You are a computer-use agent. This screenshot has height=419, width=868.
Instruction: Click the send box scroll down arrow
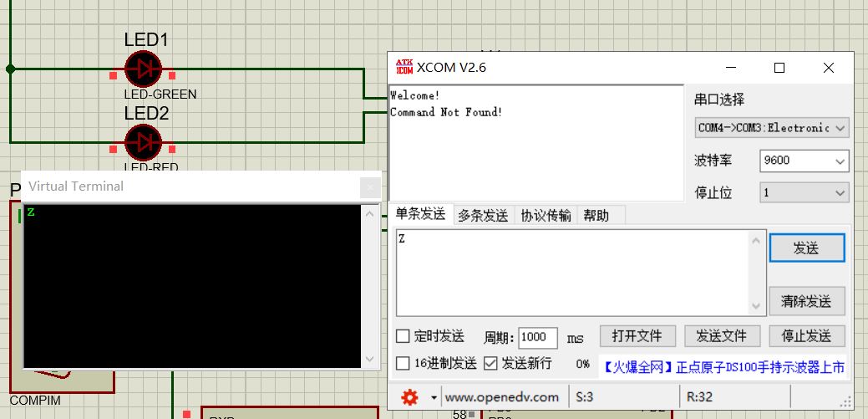coord(756,306)
